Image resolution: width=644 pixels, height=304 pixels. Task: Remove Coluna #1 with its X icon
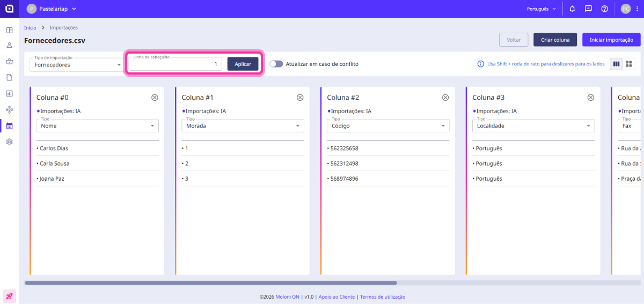pyautogui.click(x=300, y=98)
